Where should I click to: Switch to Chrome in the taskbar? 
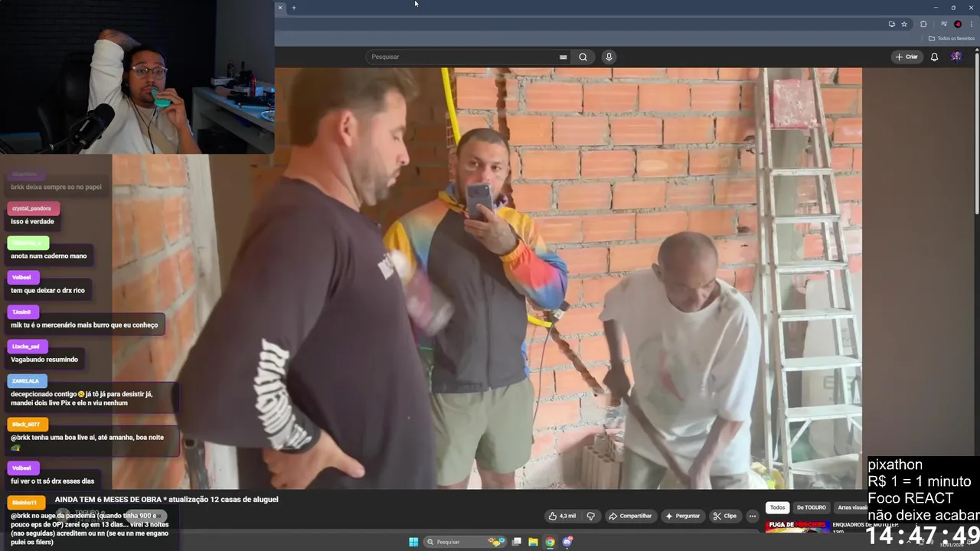pos(550,542)
